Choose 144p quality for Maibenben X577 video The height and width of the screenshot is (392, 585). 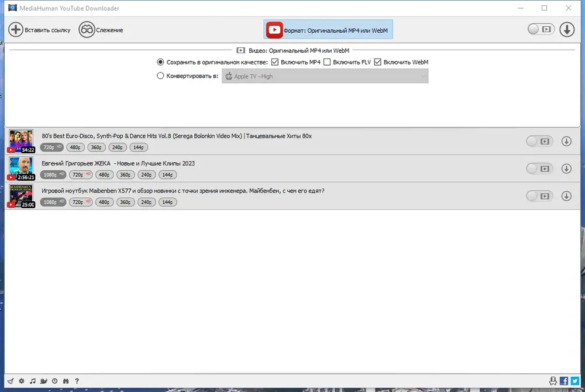[167, 202]
